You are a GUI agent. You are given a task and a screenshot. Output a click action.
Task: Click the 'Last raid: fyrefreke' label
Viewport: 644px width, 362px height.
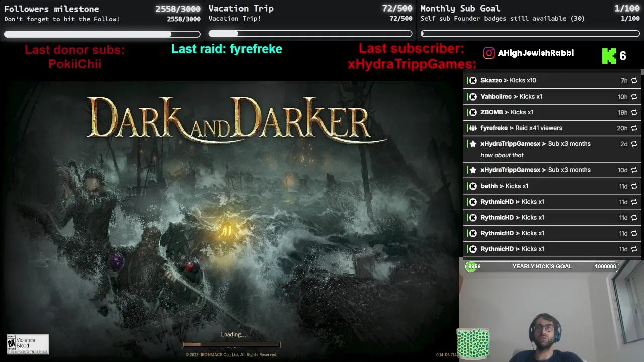[226, 49]
